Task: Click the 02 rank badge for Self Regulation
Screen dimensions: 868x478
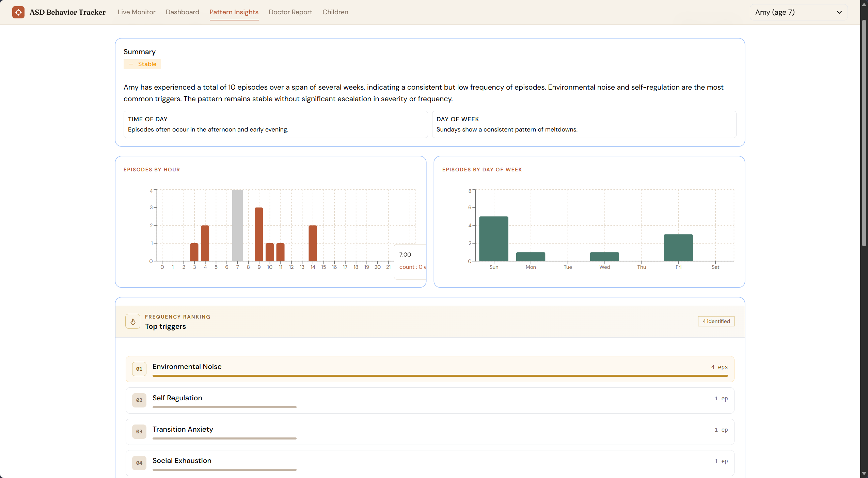Action: pyautogui.click(x=139, y=400)
